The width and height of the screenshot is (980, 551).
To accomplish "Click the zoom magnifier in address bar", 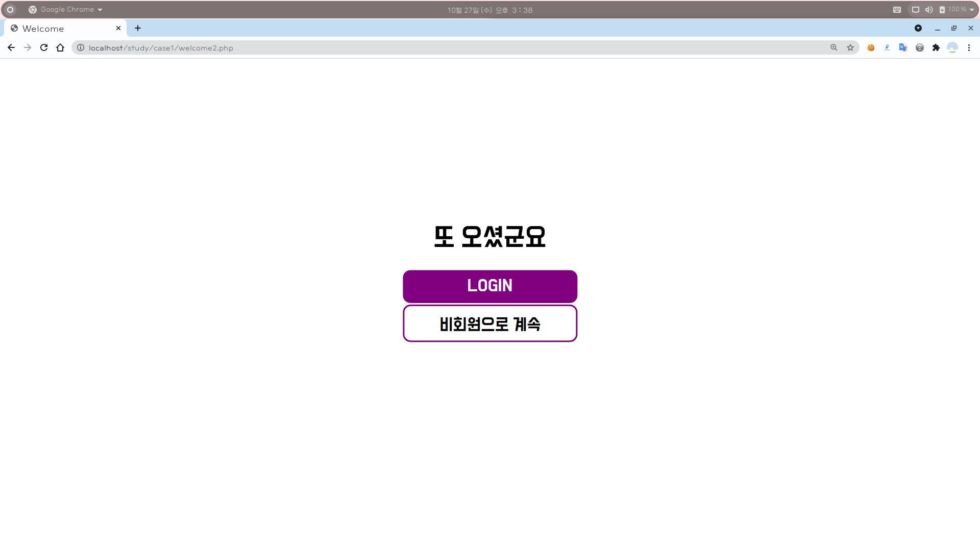I will pos(834,47).
